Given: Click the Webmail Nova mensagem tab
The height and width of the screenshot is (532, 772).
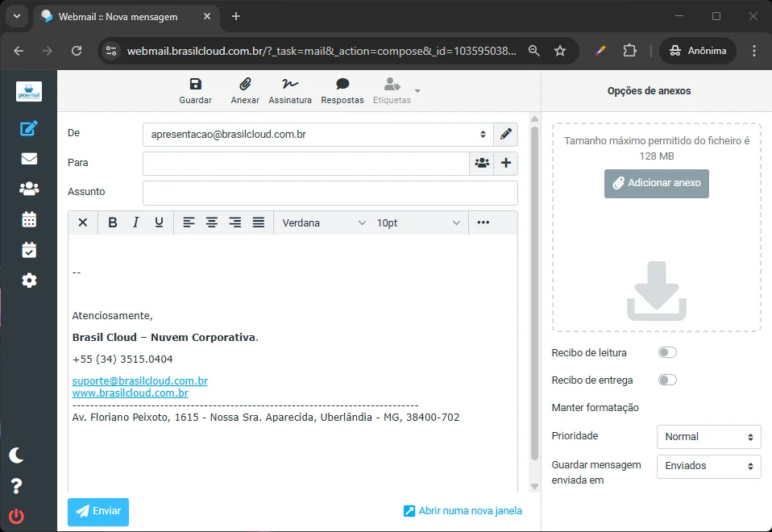Looking at the screenshot, I should [x=126, y=17].
